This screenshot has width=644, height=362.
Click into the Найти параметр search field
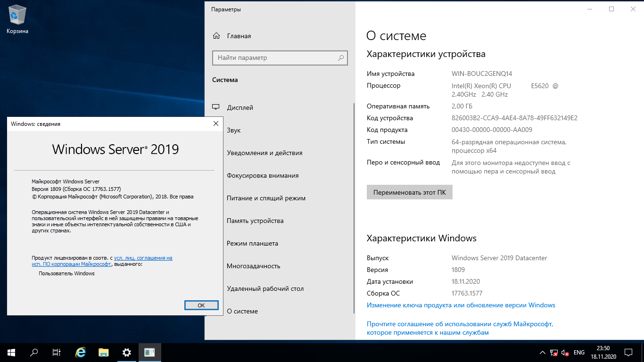280,58
